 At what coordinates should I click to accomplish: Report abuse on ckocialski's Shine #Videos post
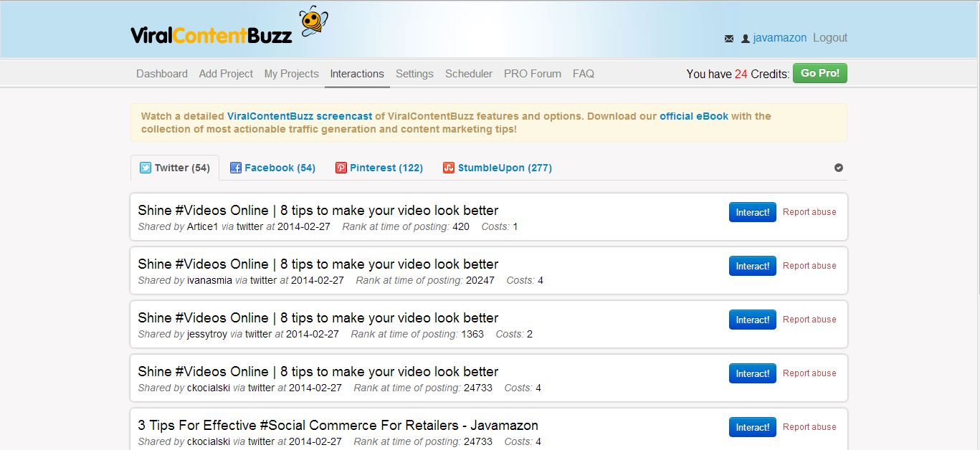[x=809, y=373]
